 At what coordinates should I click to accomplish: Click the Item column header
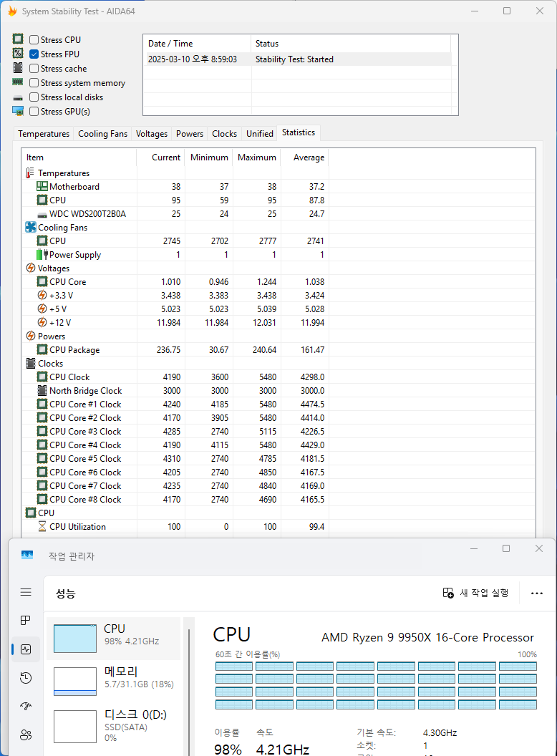[79, 157]
